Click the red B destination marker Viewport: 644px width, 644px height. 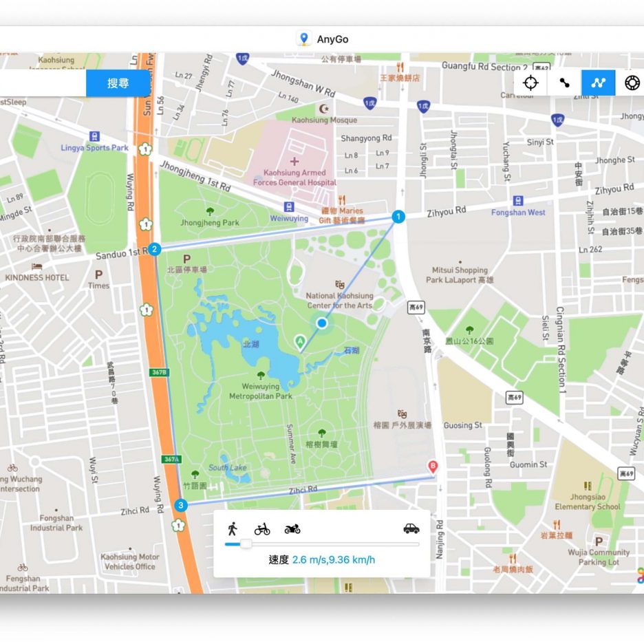(x=433, y=466)
